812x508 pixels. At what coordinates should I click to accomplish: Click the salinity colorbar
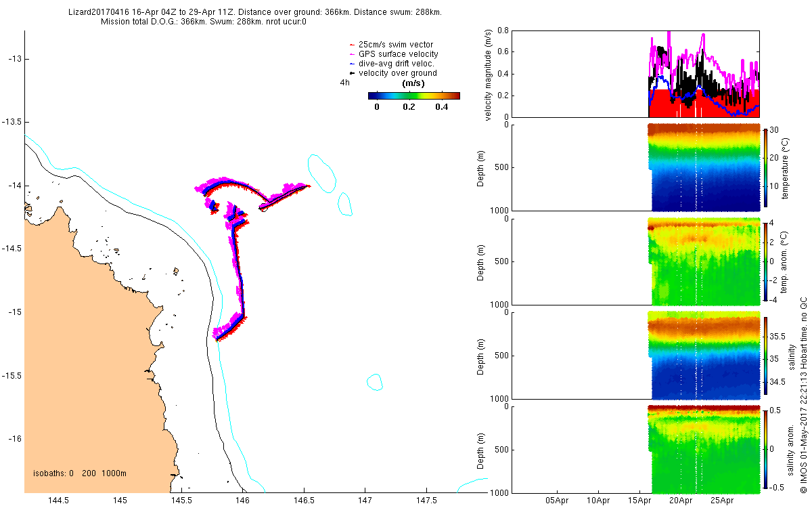pos(765,355)
